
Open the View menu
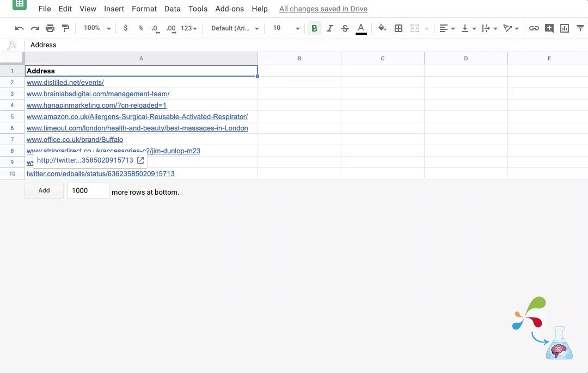pos(88,9)
